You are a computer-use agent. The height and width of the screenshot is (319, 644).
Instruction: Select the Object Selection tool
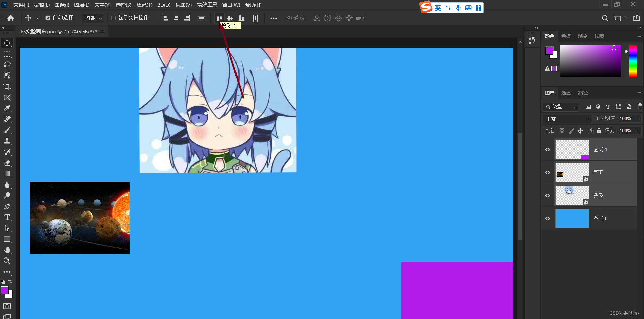7,76
